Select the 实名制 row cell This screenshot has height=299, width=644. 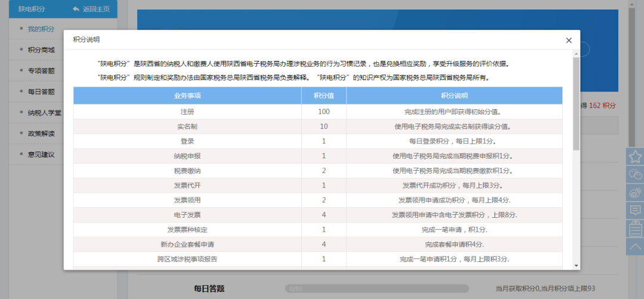tap(187, 127)
